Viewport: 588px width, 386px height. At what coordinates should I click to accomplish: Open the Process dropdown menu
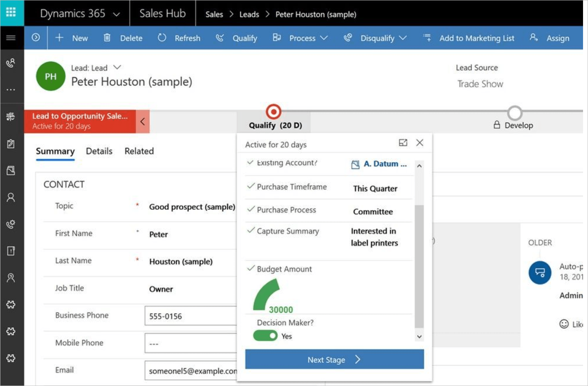click(300, 38)
